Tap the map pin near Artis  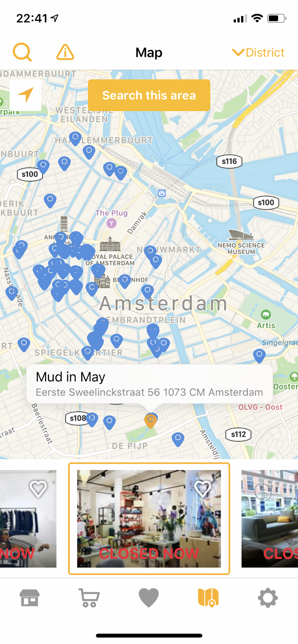[x=259, y=356]
